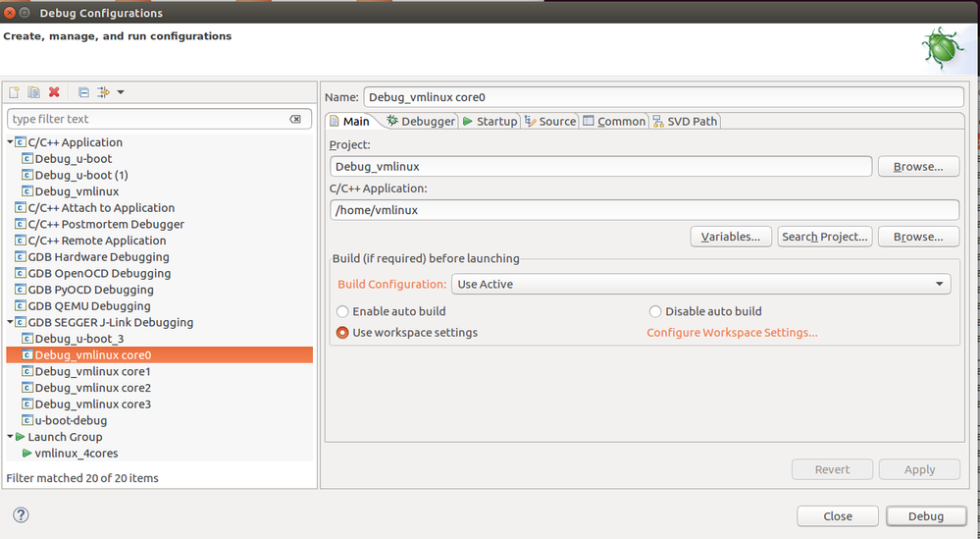Select Disable auto build option
This screenshot has height=539, width=980.
(655, 311)
